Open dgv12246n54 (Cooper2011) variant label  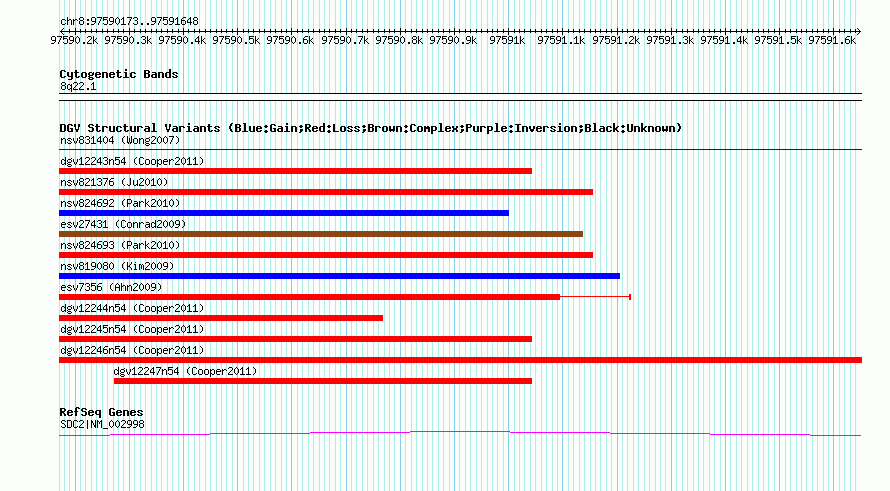(x=132, y=350)
